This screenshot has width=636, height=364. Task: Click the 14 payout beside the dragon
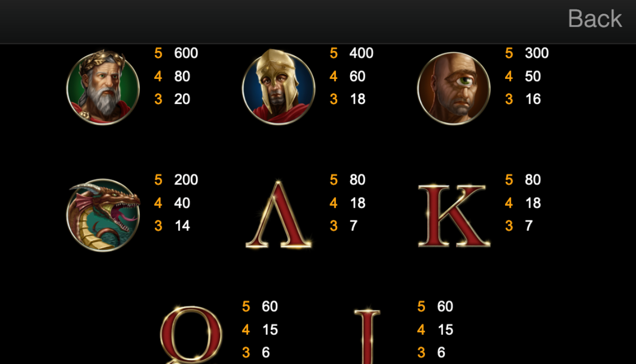182,226
